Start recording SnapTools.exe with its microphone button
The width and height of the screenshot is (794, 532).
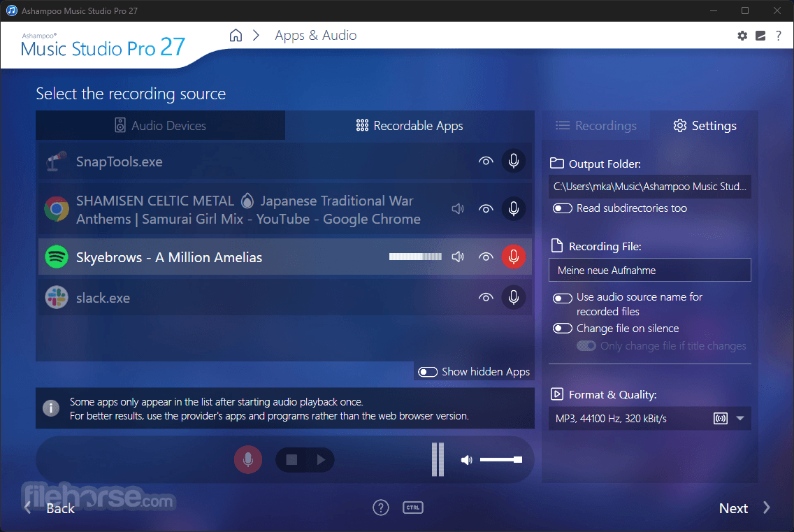514,161
